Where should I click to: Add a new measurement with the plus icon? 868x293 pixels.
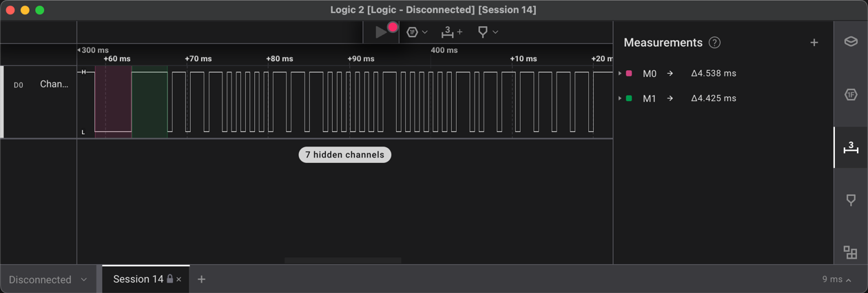point(814,43)
